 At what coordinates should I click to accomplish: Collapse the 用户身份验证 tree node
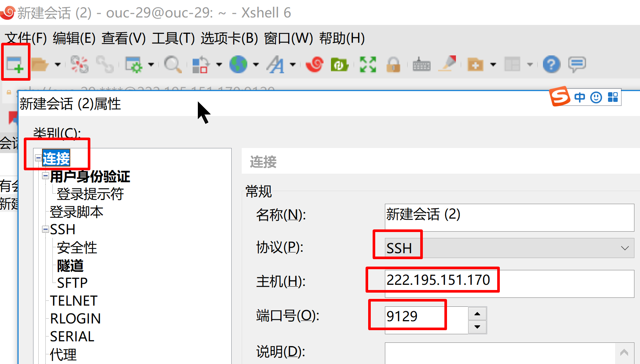[45, 176]
